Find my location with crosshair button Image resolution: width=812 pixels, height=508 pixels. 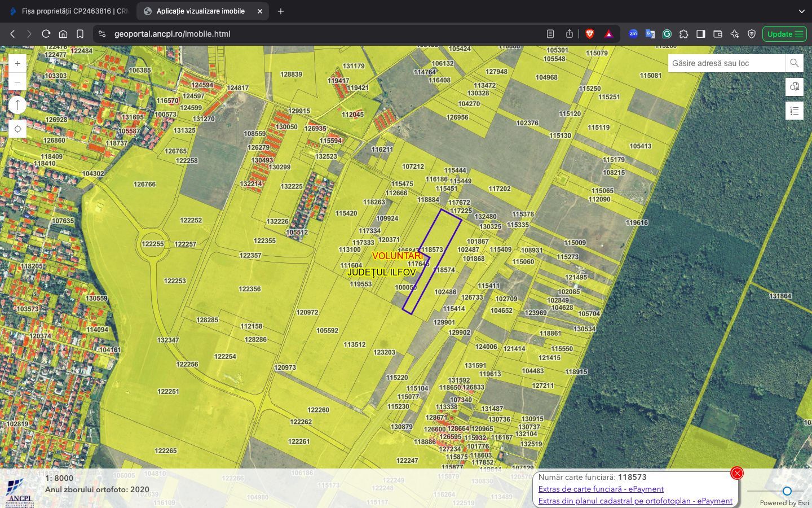point(17,129)
